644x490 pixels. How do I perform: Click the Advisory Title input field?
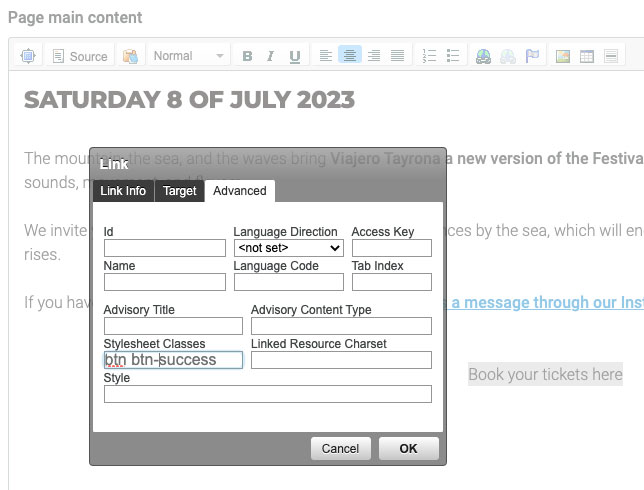[173, 326]
